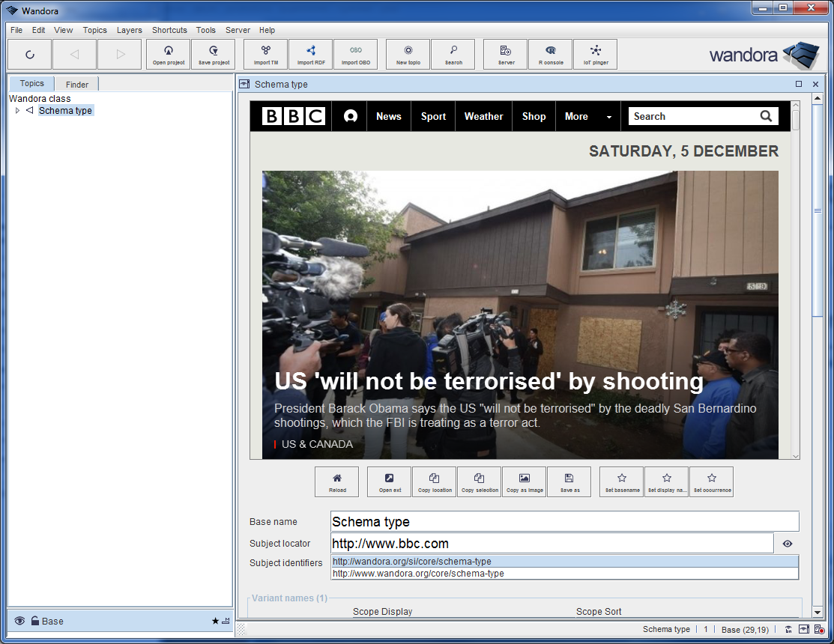The height and width of the screenshot is (644, 834).
Task: Click the Import RDF icon
Action: [x=309, y=54]
